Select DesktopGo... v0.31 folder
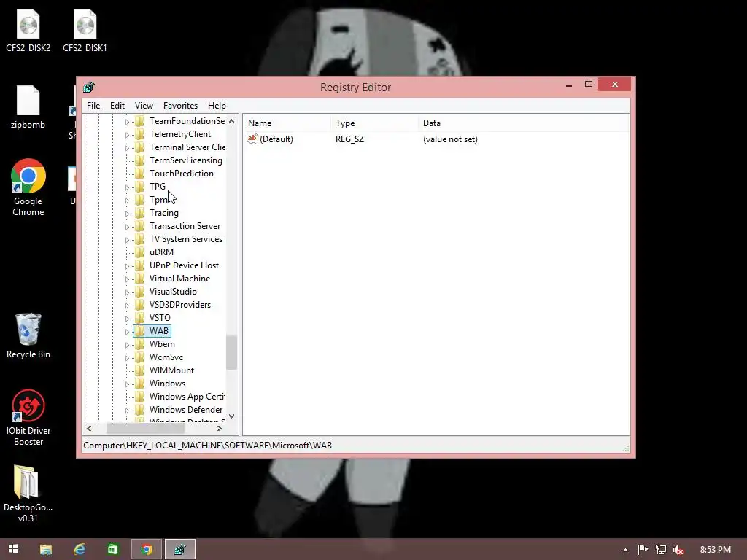 pyautogui.click(x=28, y=494)
